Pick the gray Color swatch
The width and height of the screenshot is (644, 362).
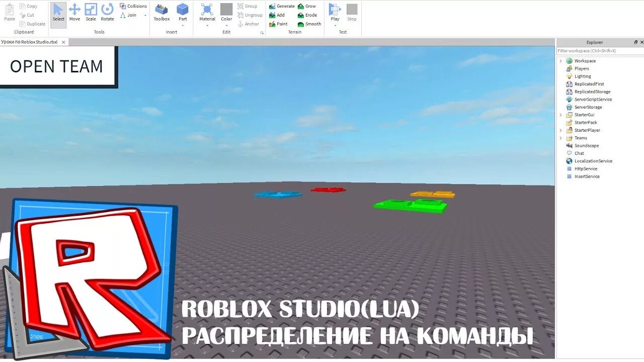tap(226, 9)
